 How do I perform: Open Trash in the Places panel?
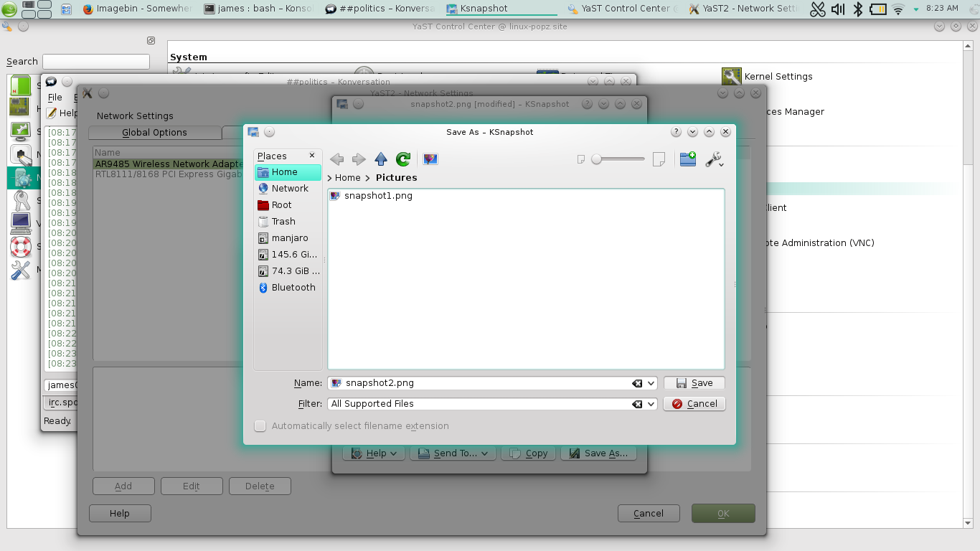[x=288, y=222]
